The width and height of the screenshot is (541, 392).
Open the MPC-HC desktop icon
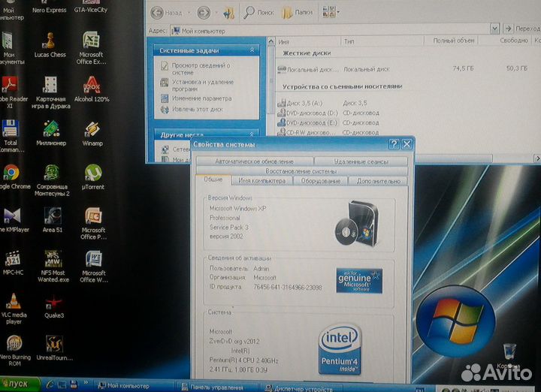point(13,263)
